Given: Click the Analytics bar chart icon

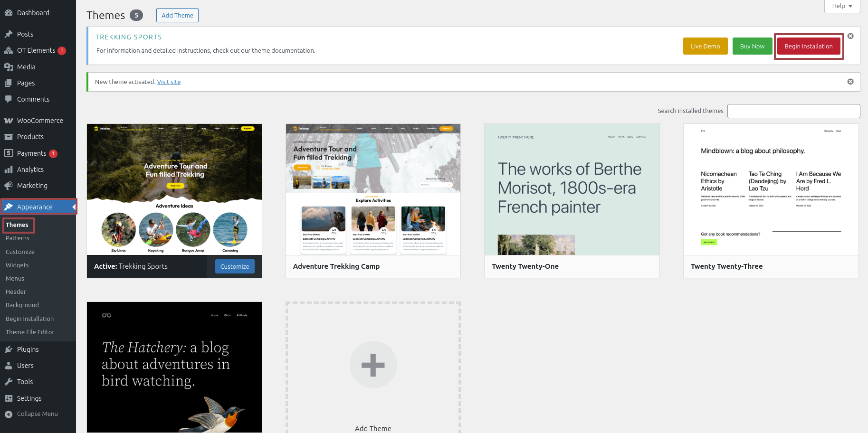Looking at the screenshot, I should (x=9, y=169).
